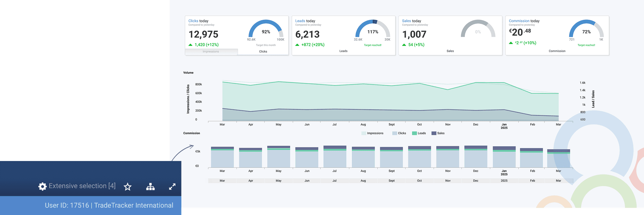Toggle Clicks series in chart legend
The height and width of the screenshot is (215, 644).
coord(399,133)
